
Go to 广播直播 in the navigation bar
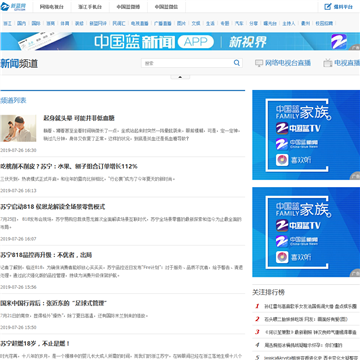coord(162,24)
